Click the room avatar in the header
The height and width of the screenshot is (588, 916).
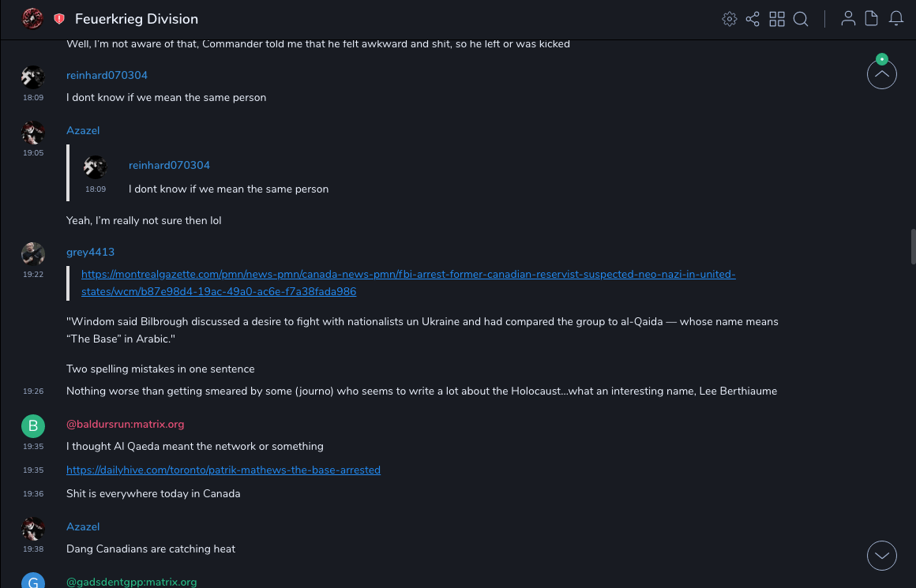pyautogui.click(x=32, y=19)
